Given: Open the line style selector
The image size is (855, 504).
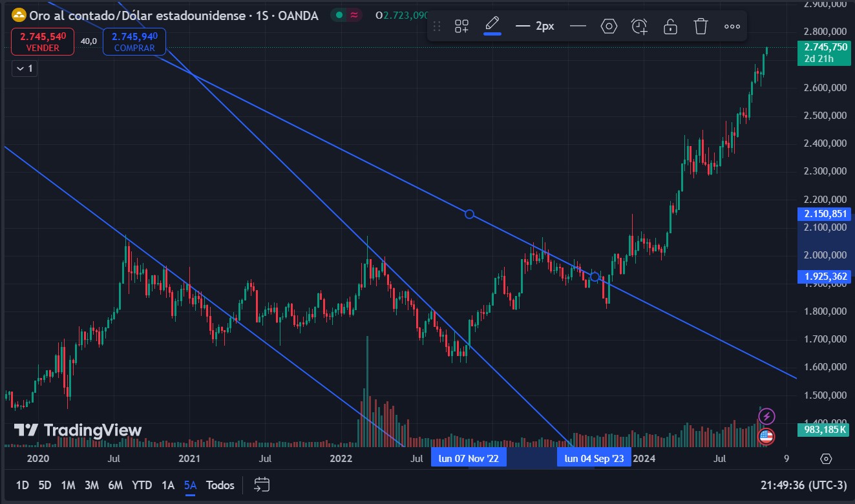Looking at the screenshot, I should 578,26.
